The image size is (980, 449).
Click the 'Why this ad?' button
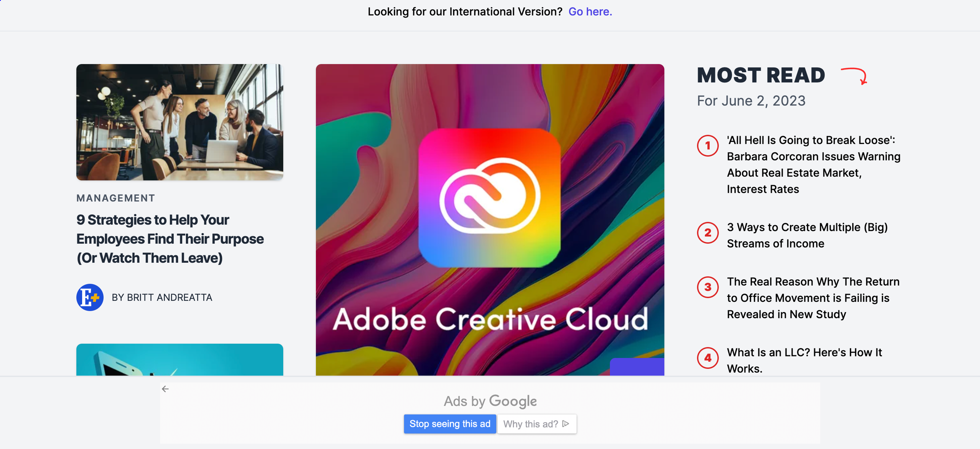536,423
